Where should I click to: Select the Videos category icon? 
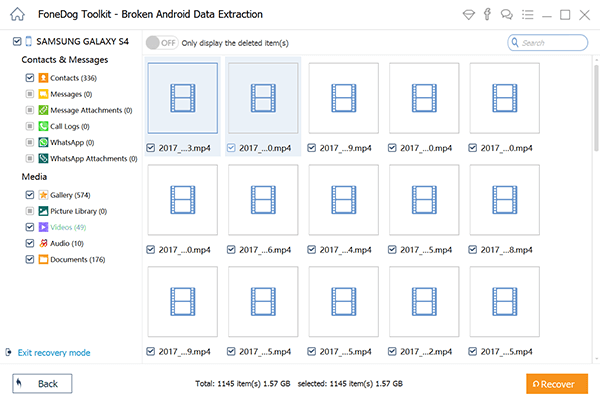tap(43, 227)
